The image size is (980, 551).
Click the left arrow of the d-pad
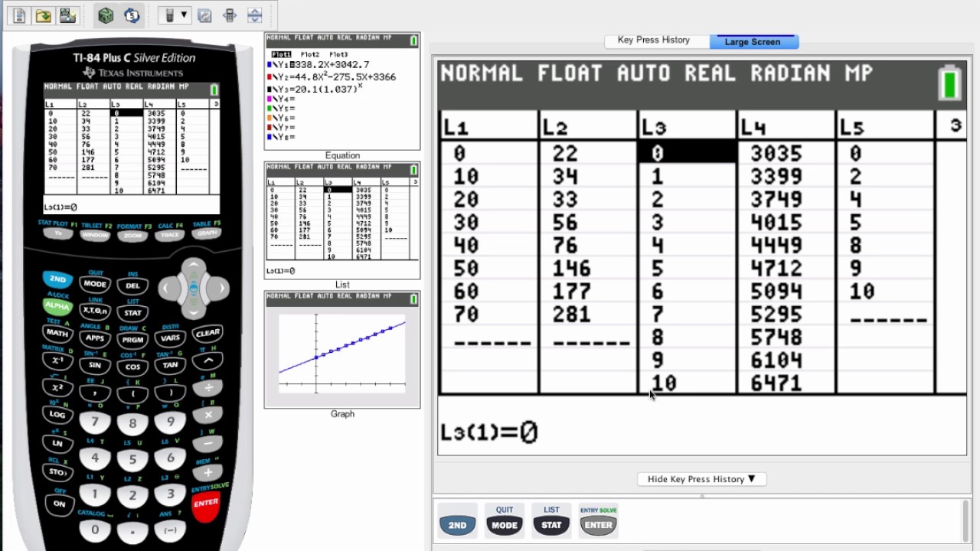point(168,289)
